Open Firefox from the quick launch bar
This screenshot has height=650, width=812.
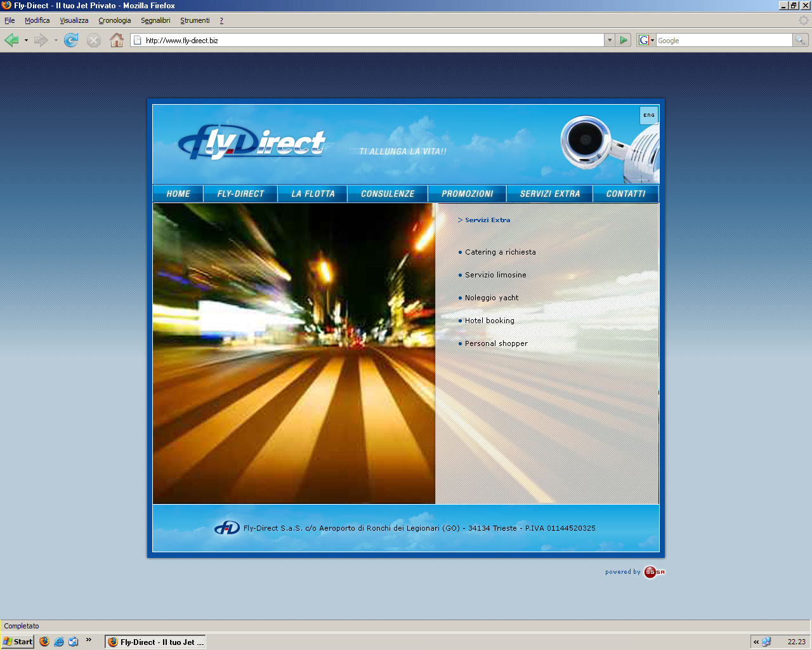[x=44, y=642]
